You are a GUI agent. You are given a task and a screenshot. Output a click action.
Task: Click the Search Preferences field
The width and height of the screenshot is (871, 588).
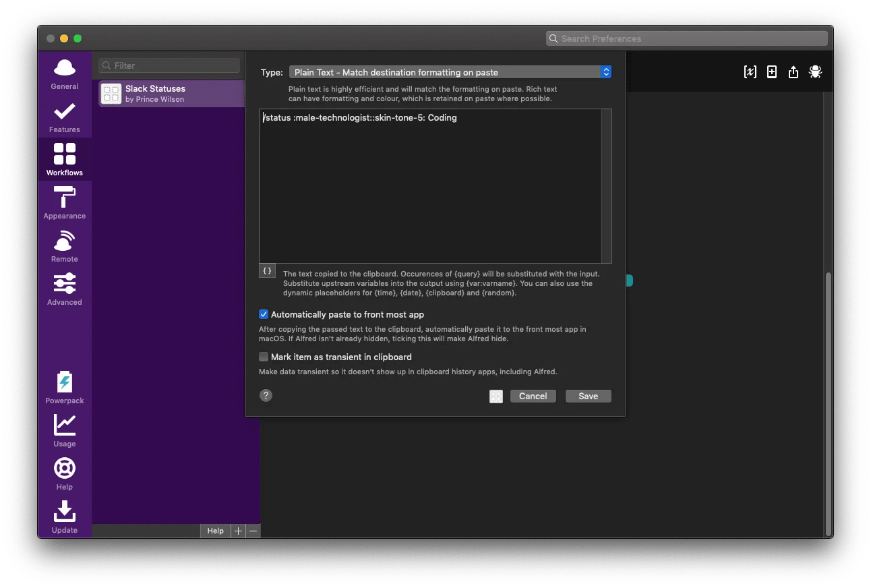pos(687,38)
